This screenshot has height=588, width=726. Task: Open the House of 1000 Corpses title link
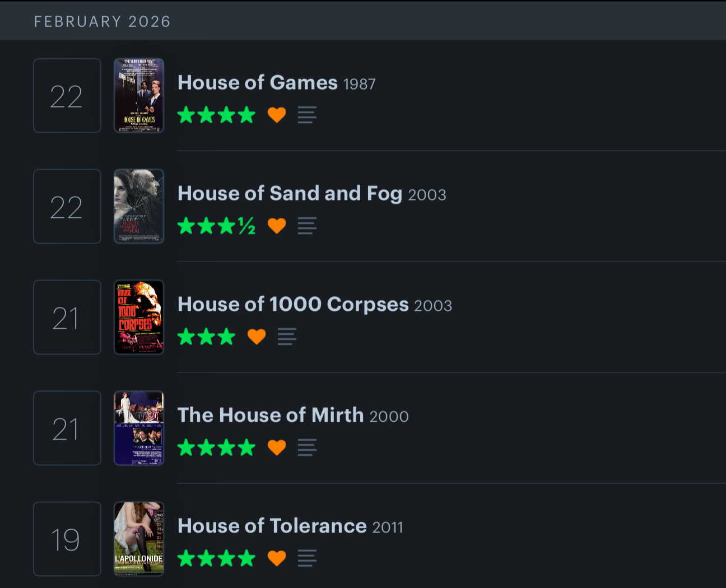(x=293, y=305)
